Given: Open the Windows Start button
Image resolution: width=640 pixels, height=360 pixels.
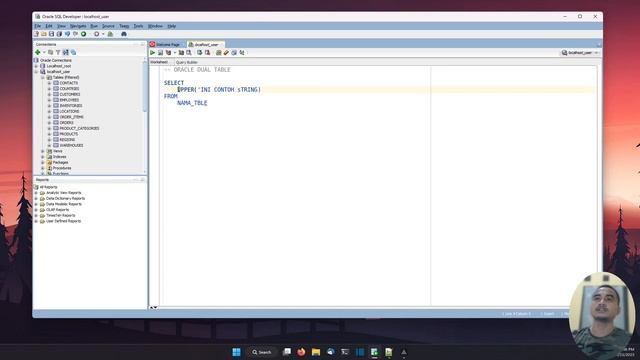Looking at the screenshot, I should pos(236,352).
